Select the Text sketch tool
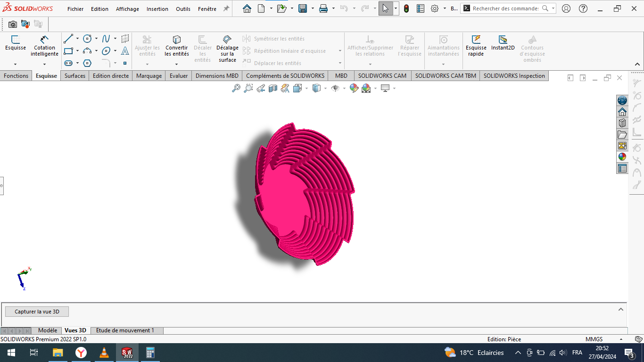Image resolution: width=644 pixels, height=362 pixels. (x=125, y=51)
